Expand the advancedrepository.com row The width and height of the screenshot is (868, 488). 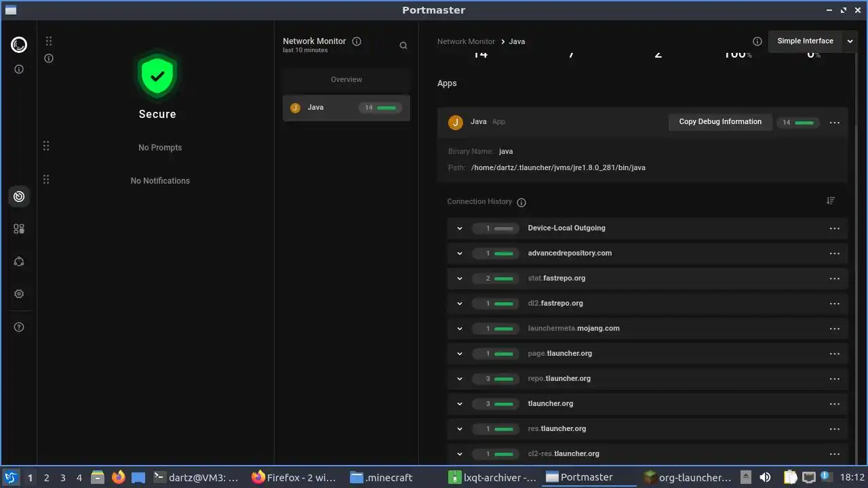point(459,253)
